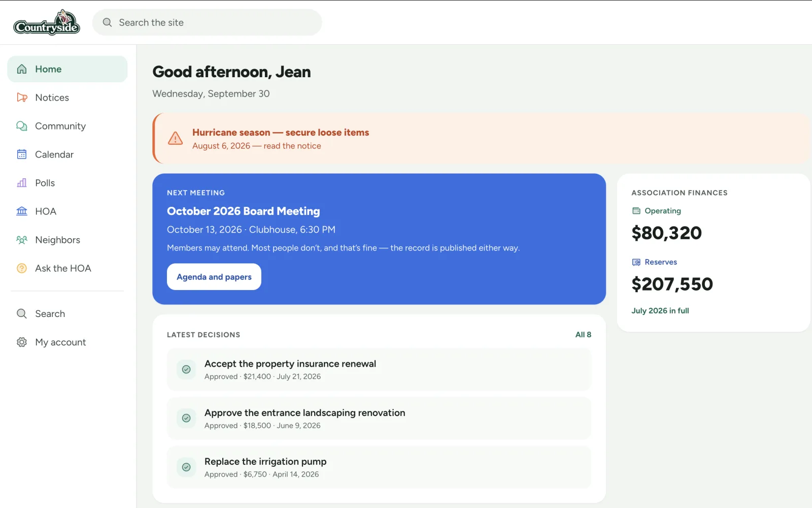The width and height of the screenshot is (812, 508).
Task: Click the Operating balance $80,320
Action: click(x=666, y=233)
